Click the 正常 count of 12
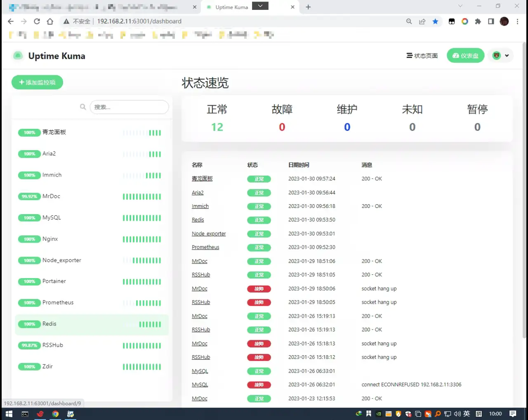Viewport: 528px width, 420px height. tap(217, 127)
